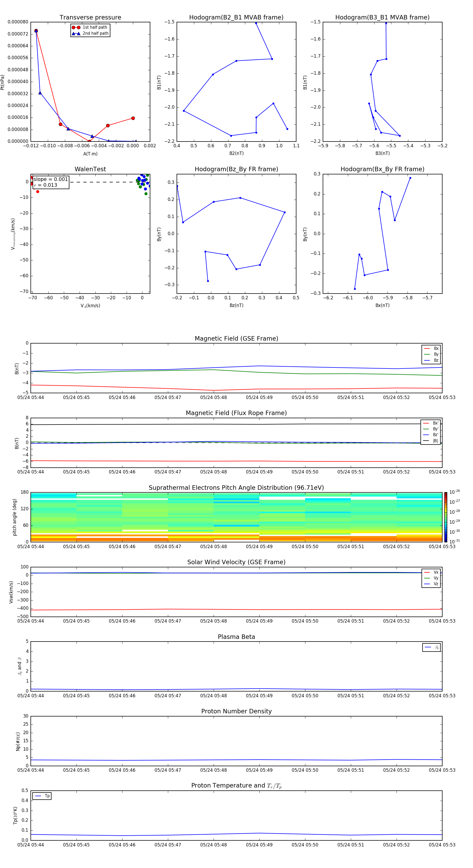The image size is (473, 868).
Task: Click the Proton Number Density title
Action: click(x=236, y=711)
